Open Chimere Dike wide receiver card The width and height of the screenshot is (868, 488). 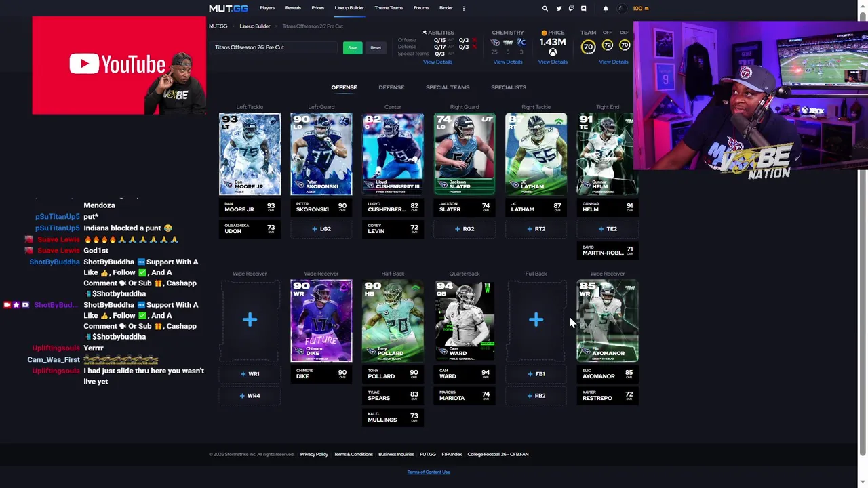[321, 321]
